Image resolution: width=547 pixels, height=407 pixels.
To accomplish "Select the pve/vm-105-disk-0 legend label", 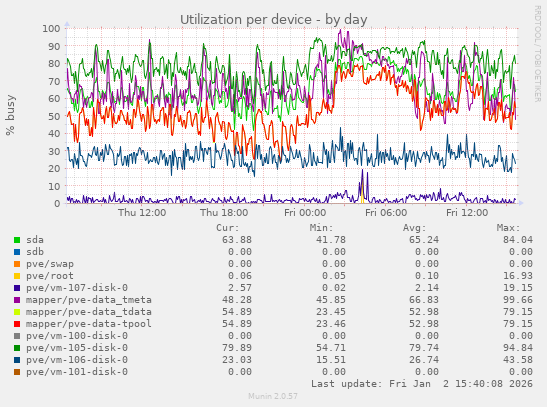I will click(77, 348).
